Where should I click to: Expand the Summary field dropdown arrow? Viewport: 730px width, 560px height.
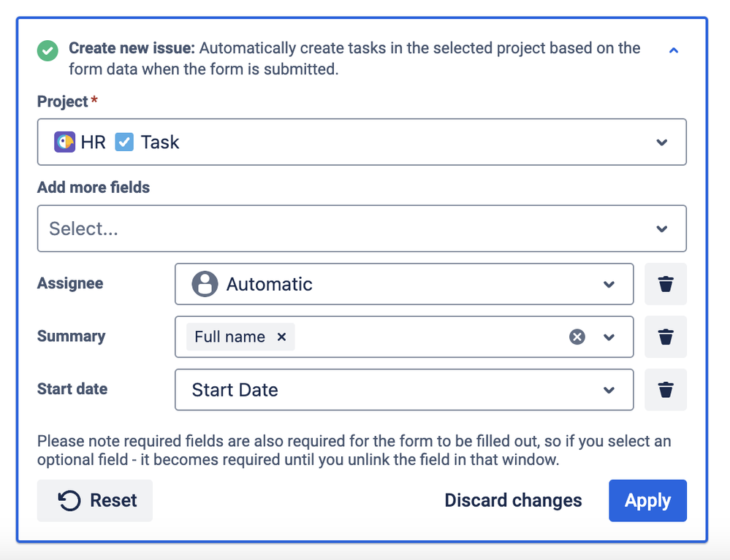[609, 337]
